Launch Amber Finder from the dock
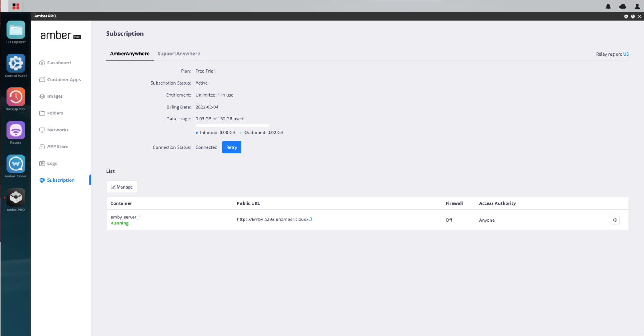Image resolution: width=644 pixels, height=336 pixels. (16, 164)
